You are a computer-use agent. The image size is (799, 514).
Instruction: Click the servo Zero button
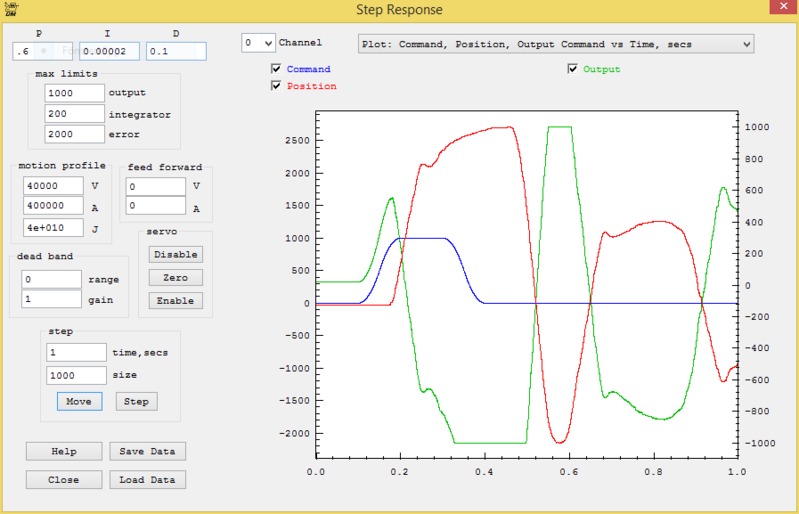pos(175,277)
